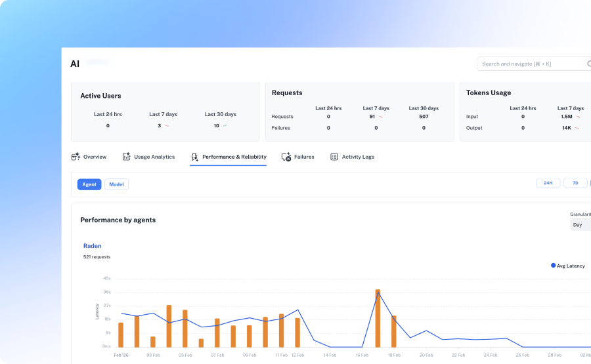Viewport: 591px width, 364px height.
Task: Click the upward trend icon beside 10
Action: (x=225, y=126)
